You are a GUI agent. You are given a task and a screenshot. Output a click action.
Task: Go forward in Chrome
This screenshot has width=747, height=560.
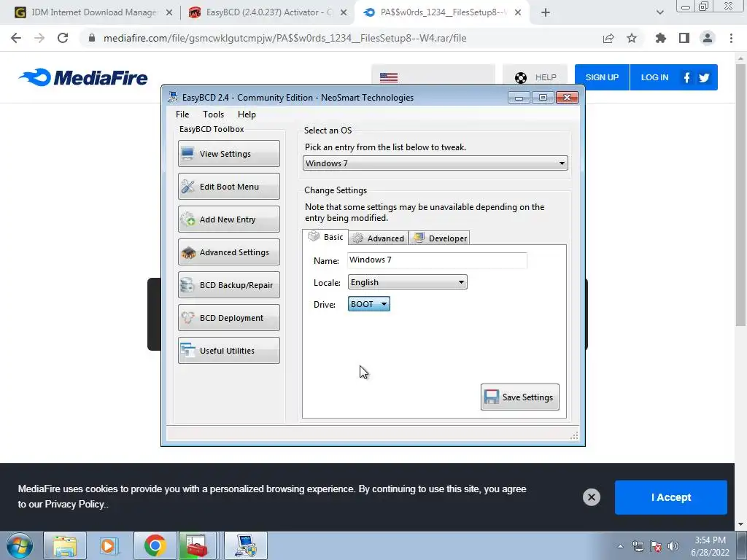click(x=39, y=38)
